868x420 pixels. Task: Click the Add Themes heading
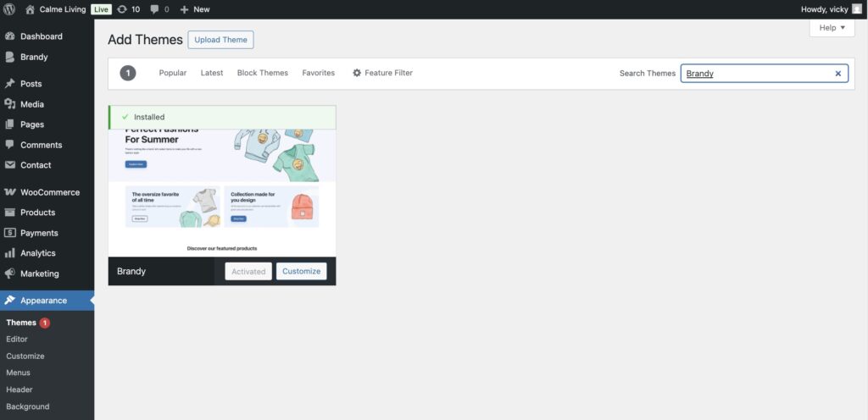click(x=145, y=40)
